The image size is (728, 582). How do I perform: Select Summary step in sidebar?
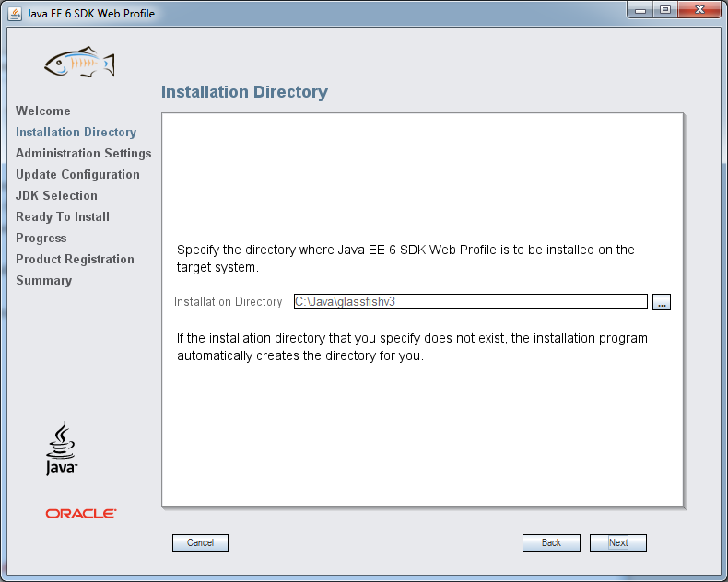(44, 280)
